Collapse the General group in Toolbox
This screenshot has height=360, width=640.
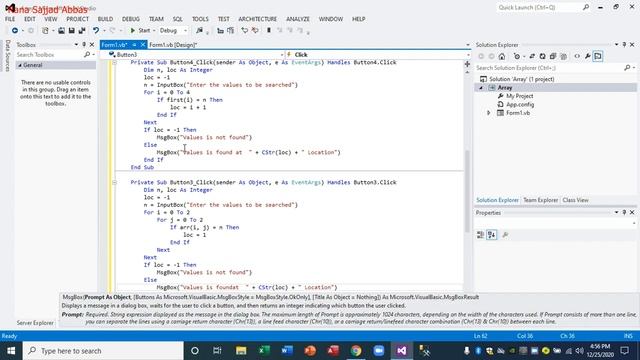(20, 65)
